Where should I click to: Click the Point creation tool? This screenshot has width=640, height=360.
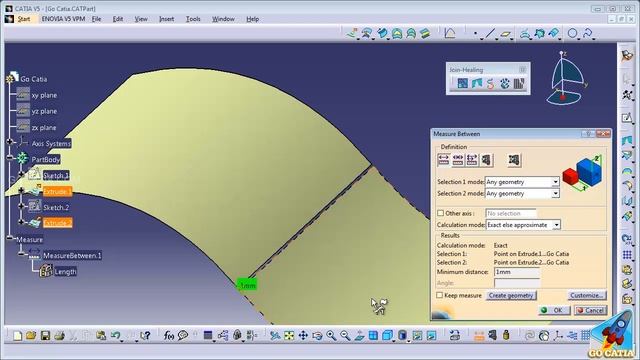click(x=476, y=33)
